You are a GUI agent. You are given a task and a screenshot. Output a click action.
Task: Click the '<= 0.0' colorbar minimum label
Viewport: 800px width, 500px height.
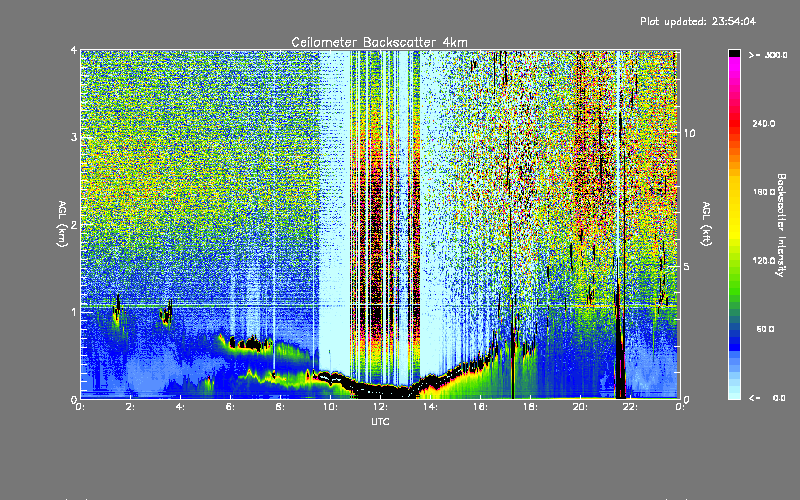(768, 398)
